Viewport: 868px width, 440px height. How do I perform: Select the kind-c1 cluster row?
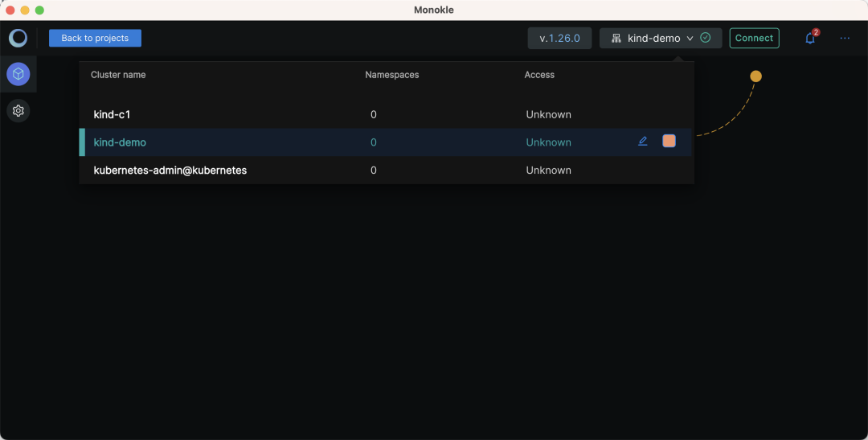pyautogui.click(x=387, y=115)
